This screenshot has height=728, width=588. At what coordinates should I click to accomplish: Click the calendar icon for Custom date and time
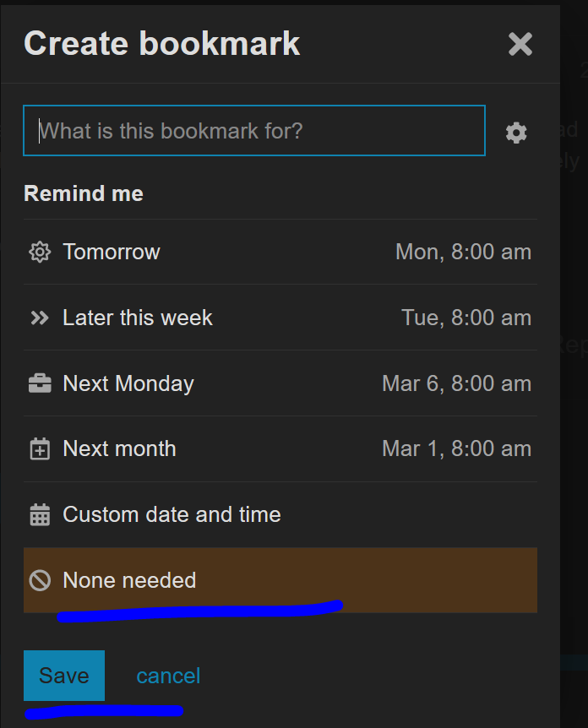click(40, 514)
